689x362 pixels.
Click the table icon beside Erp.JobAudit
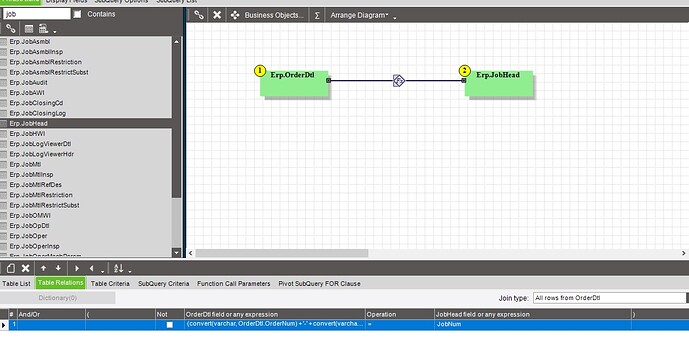(x=4, y=83)
